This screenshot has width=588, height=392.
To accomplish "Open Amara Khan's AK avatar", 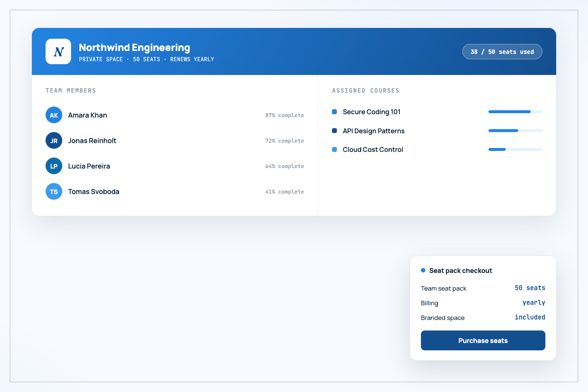I will click(x=54, y=115).
